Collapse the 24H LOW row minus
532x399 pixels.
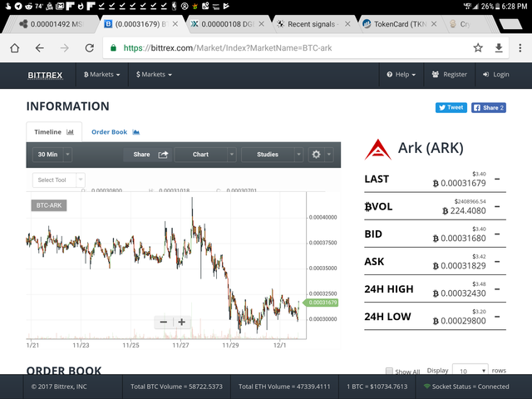pyautogui.click(x=497, y=316)
